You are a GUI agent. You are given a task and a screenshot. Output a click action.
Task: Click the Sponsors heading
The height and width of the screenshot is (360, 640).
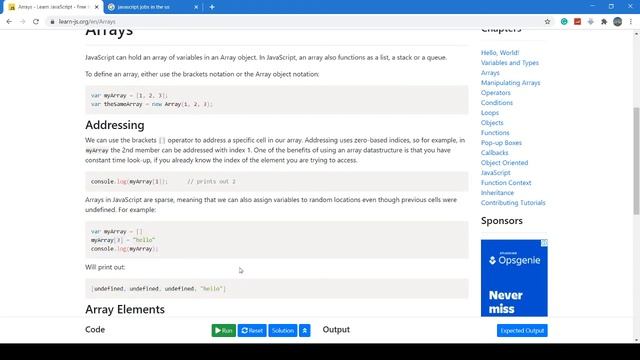click(502, 221)
